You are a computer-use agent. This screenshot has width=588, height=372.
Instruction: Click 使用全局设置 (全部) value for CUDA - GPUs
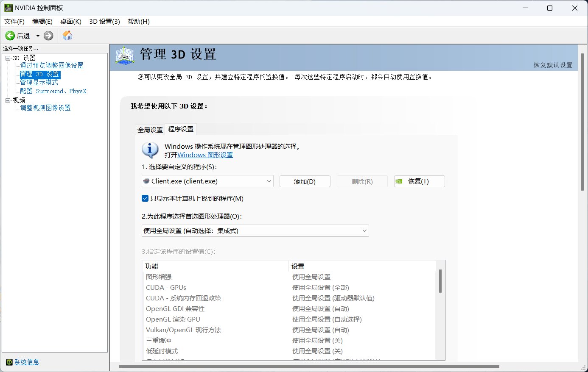pos(321,287)
